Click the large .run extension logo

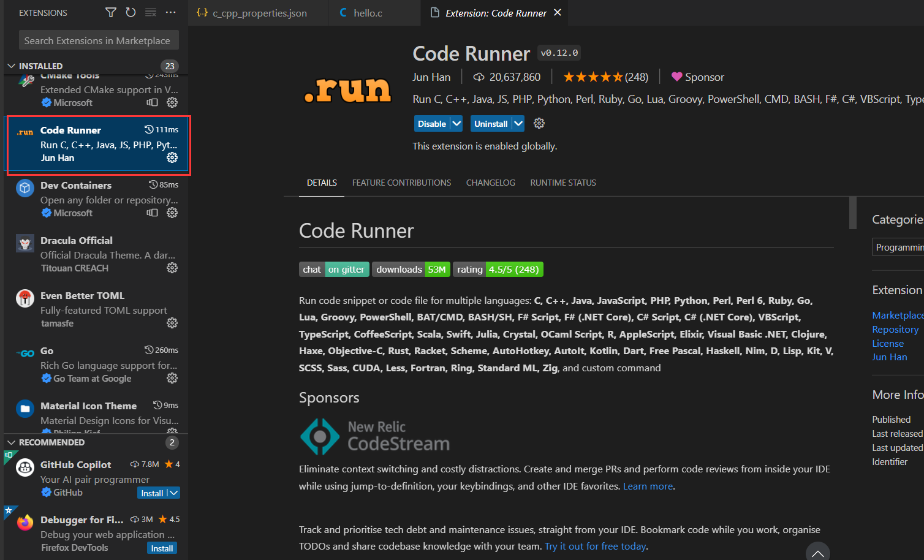pos(347,90)
